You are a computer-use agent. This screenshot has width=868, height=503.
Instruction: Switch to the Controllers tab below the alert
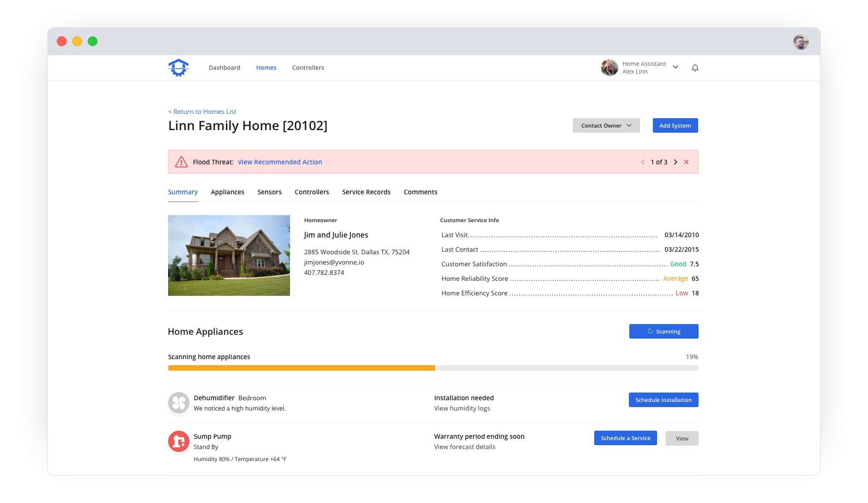pos(312,192)
